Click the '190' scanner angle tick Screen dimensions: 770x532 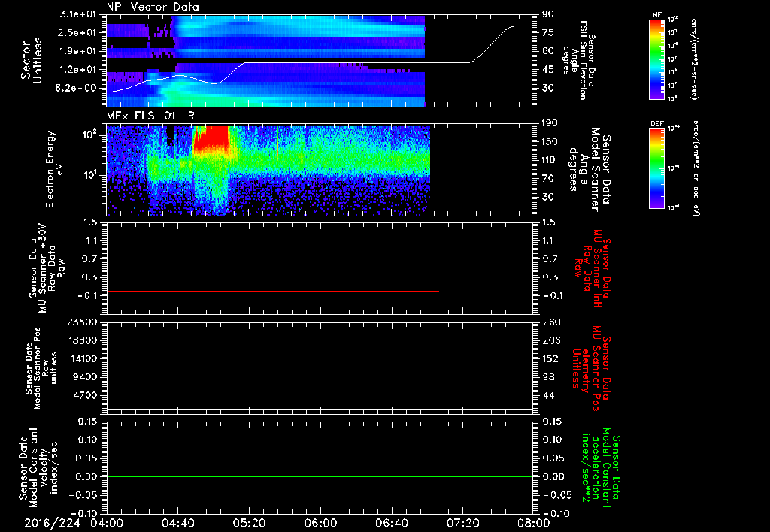(551, 123)
